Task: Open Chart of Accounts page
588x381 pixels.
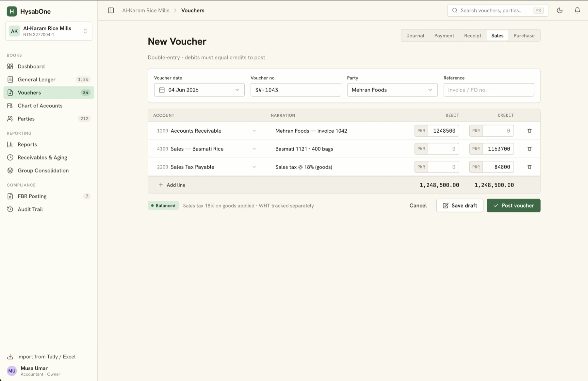Action: click(x=49, y=106)
